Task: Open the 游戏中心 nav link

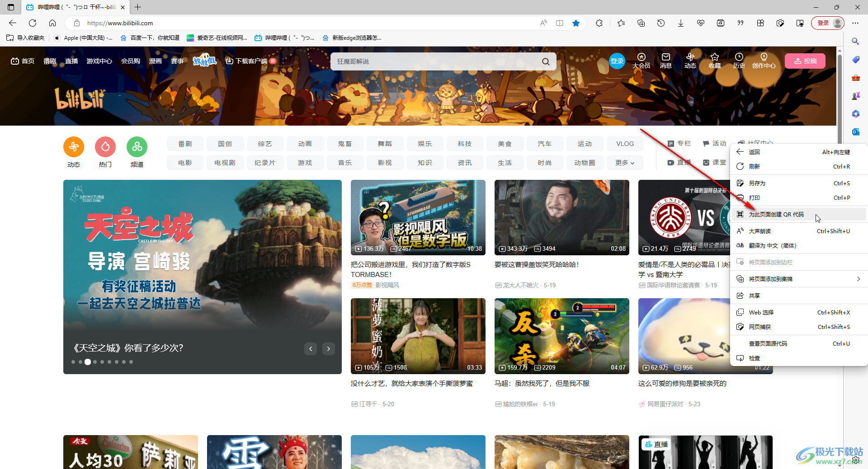Action: point(99,61)
